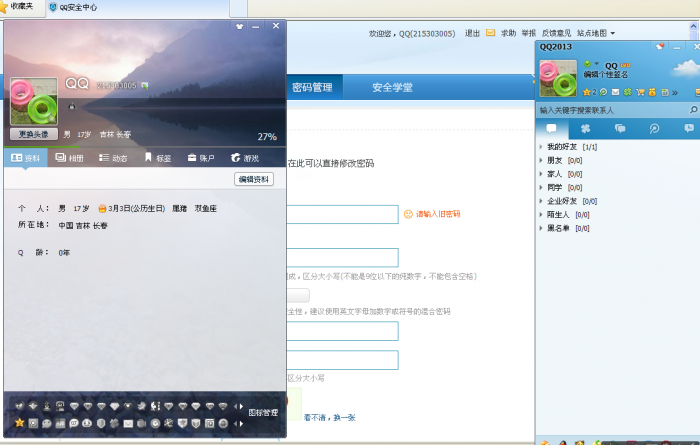Click the 编辑资料 edit profile button
The height and width of the screenshot is (445, 700).
(254, 179)
